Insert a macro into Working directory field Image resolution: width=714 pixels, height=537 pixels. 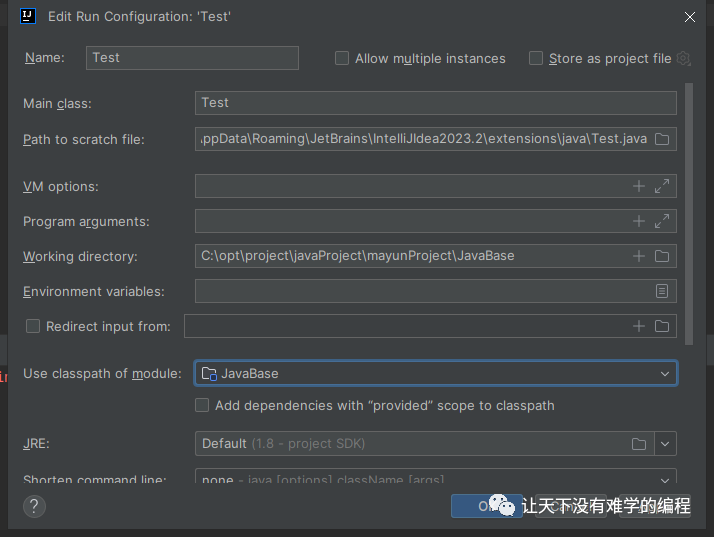[639, 256]
